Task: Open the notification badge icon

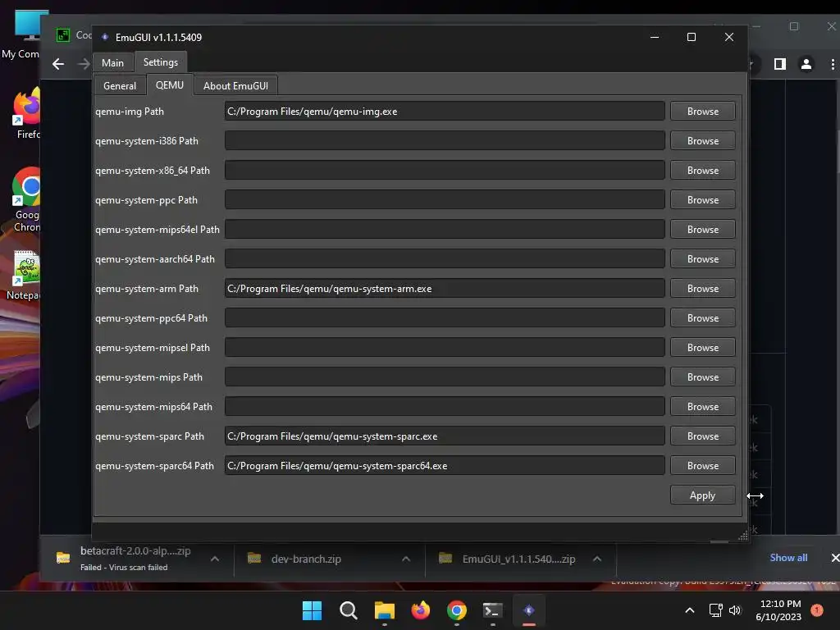Action: [x=817, y=609]
